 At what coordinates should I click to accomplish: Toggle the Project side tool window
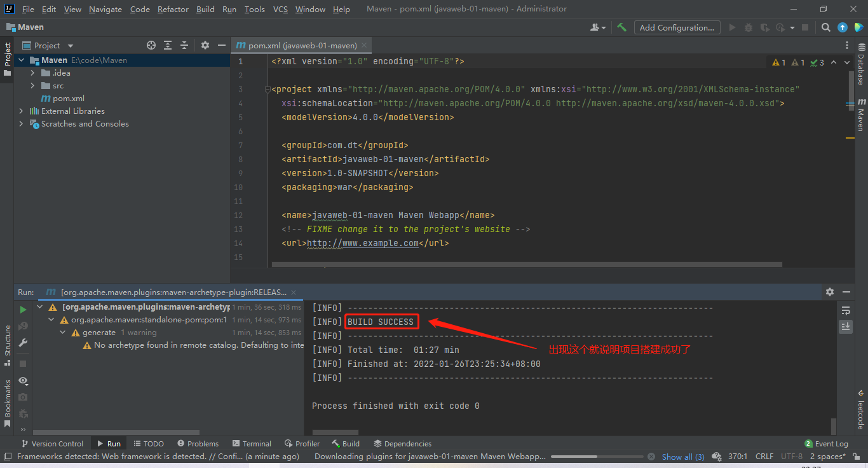tap(8, 59)
